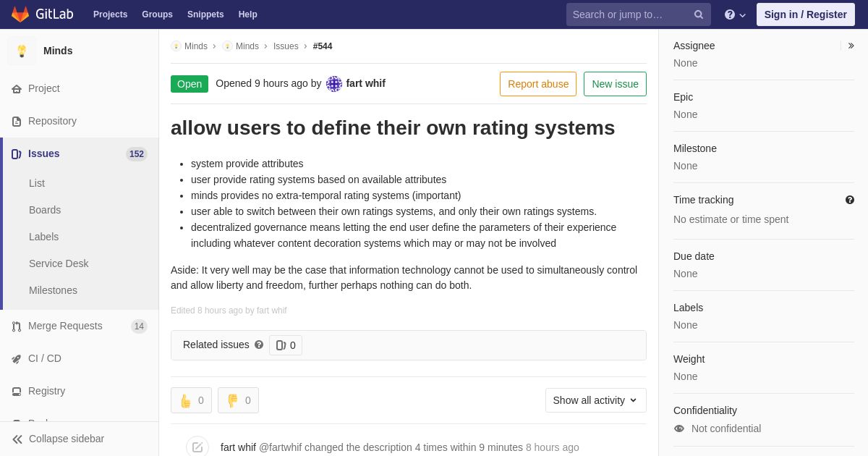Click the New issue button
This screenshot has width=868, height=456.
point(615,84)
